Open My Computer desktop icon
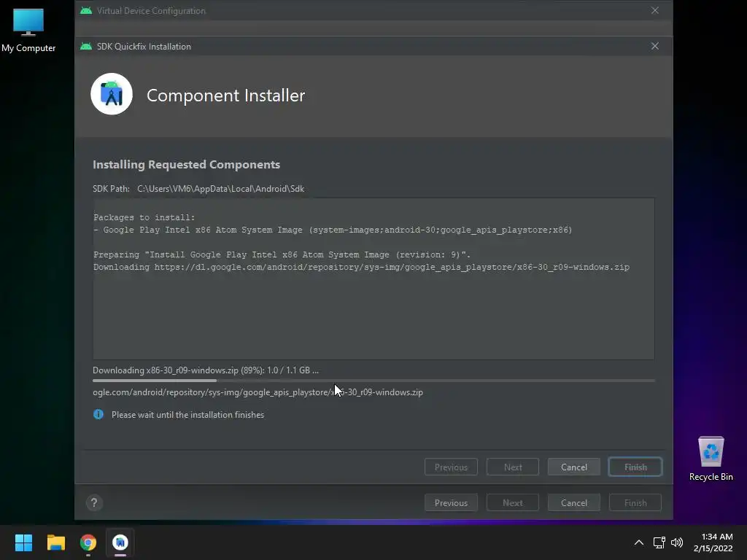 pyautogui.click(x=28, y=30)
